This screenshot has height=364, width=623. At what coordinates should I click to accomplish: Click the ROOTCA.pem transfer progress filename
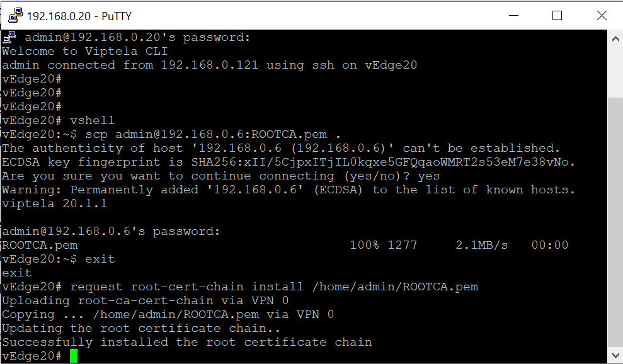click(x=40, y=245)
